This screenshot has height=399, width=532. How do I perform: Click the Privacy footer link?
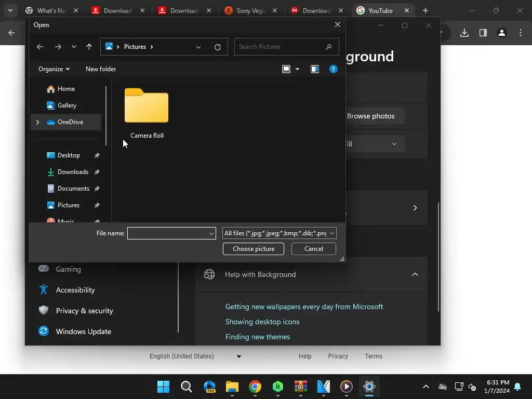(338, 356)
